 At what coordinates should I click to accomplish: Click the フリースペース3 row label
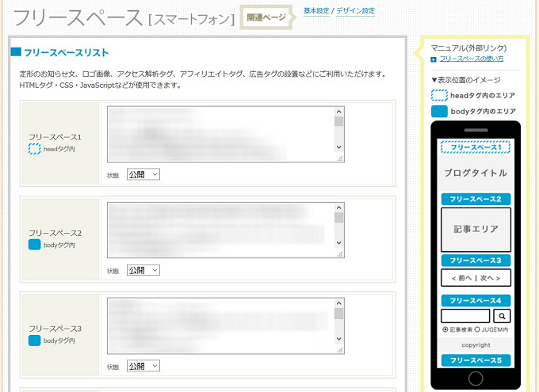click(x=55, y=329)
